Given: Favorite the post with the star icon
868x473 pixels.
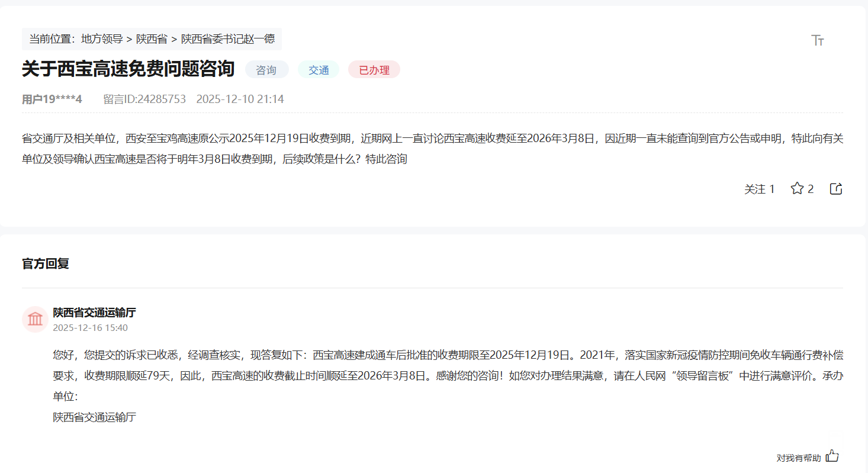Looking at the screenshot, I should click(798, 189).
